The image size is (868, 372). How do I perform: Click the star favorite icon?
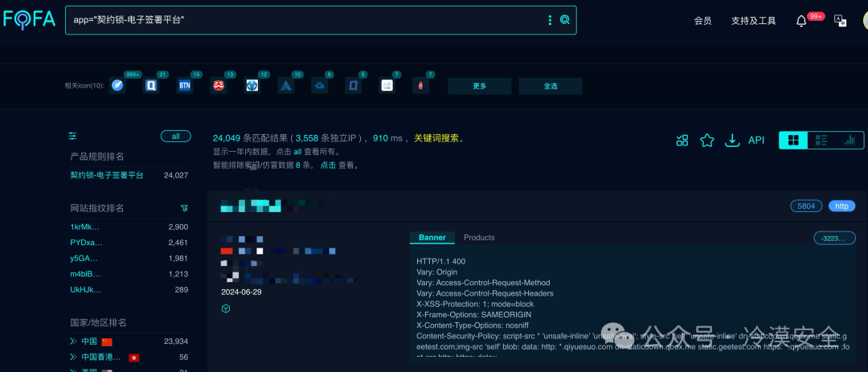click(x=707, y=140)
